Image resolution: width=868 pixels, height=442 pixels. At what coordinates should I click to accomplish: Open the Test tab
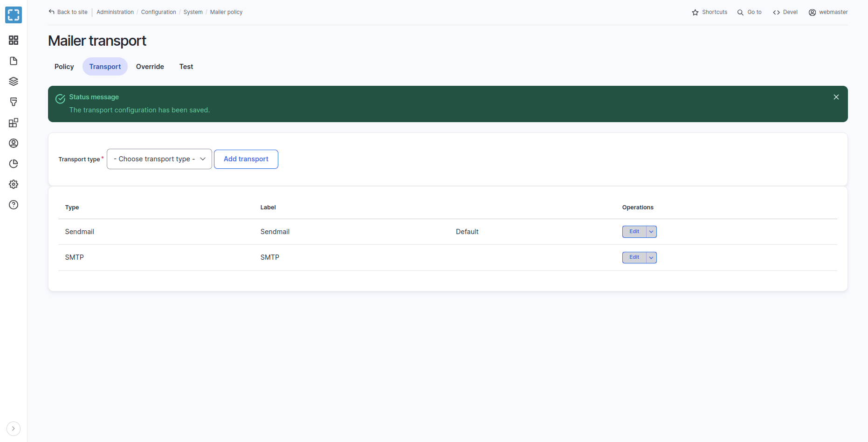186,67
